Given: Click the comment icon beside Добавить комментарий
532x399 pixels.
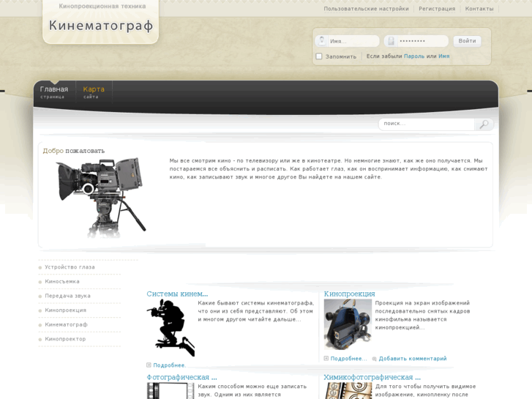Looking at the screenshot, I should click(374, 359).
